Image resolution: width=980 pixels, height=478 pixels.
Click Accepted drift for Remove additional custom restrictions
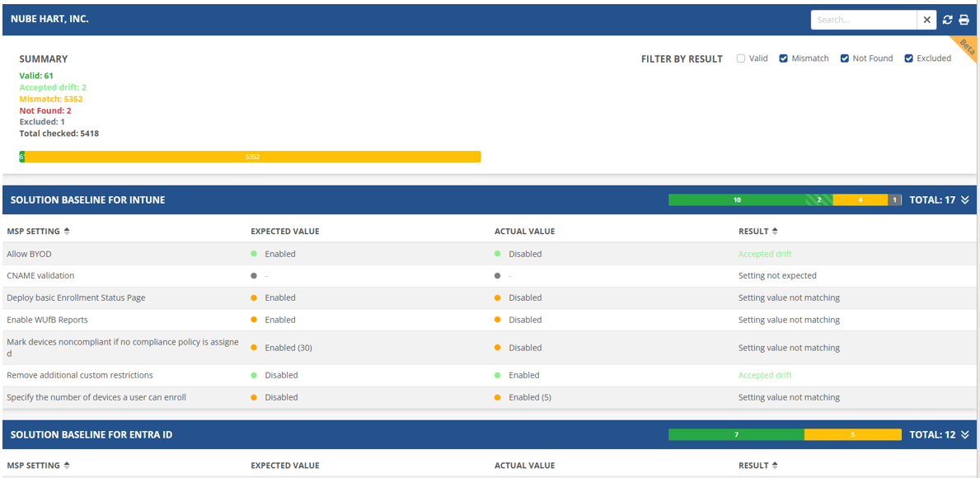(x=765, y=375)
